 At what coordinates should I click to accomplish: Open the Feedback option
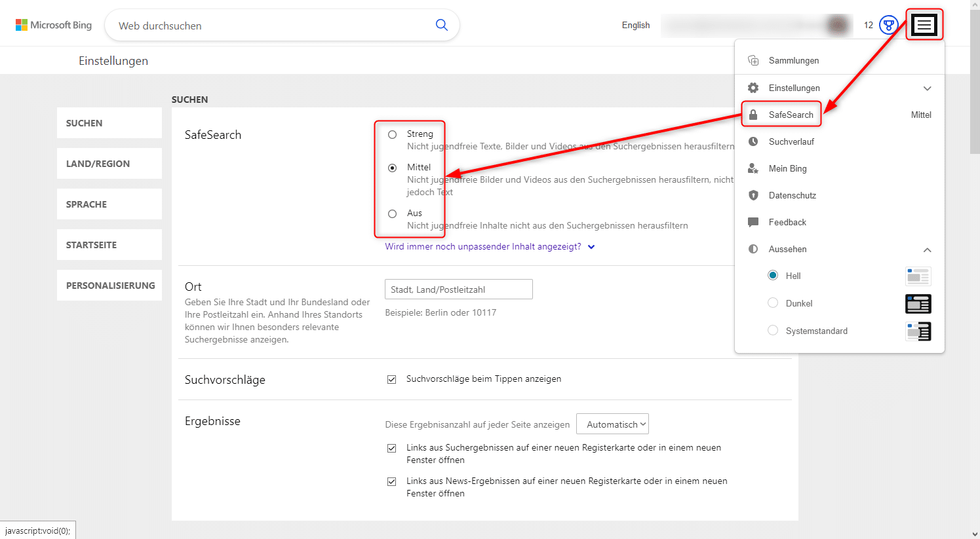pos(788,222)
